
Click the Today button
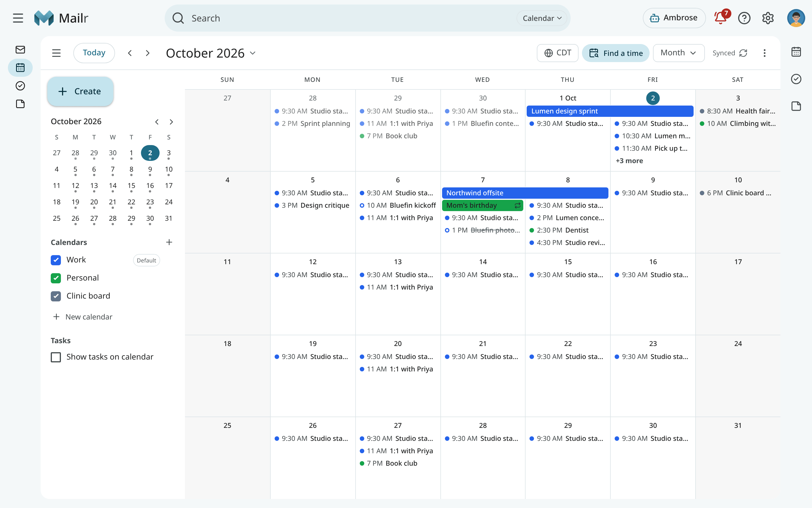(x=94, y=53)
